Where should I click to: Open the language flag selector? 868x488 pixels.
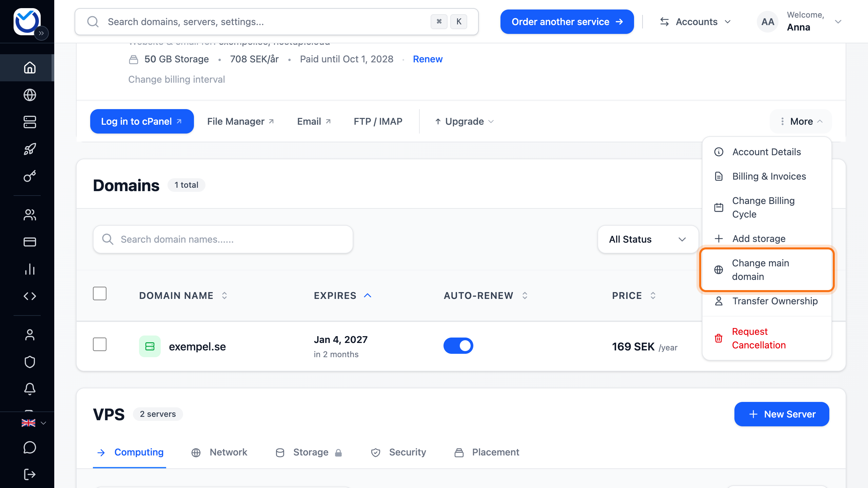pos(34,423)
